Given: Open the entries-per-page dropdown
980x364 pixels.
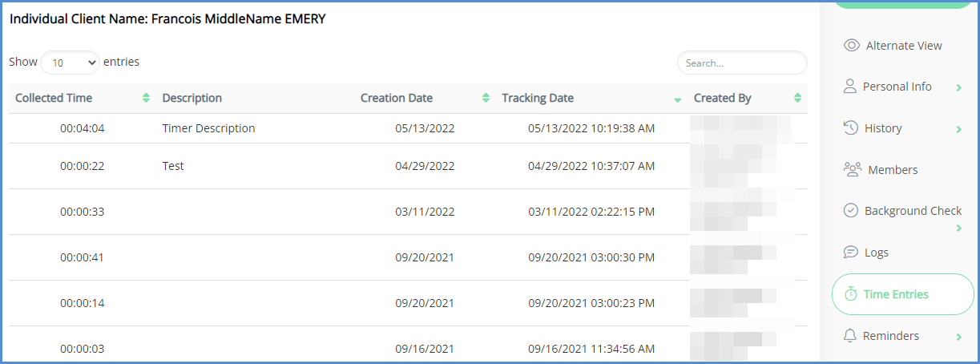Looking at the screenshot, I should coord(70,63).
